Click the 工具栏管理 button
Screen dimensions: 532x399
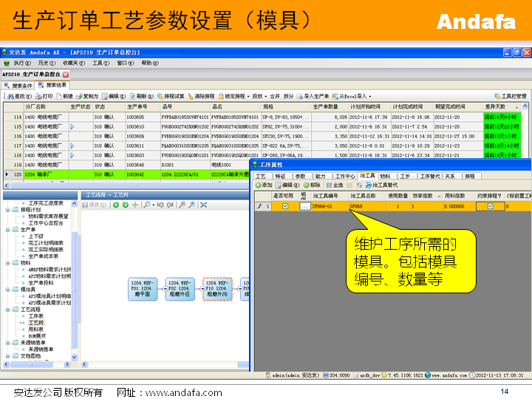click(x=510, y=96)
